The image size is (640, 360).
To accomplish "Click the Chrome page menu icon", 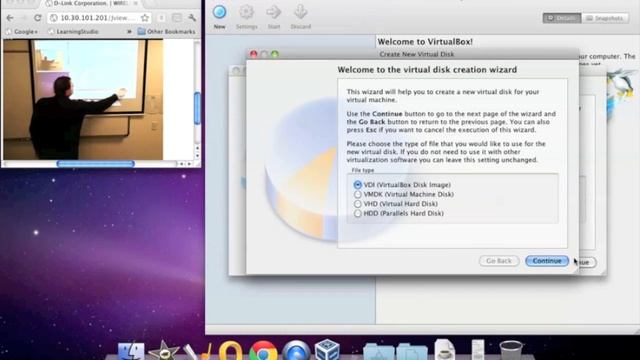I will 177,18.
